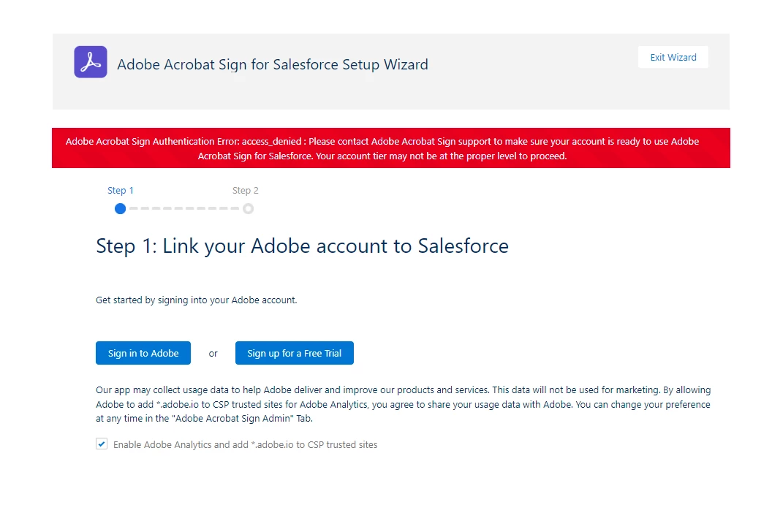Click the empty Step 2 progress circle
The height and width of the screenshot is (532, 772).
248,209
